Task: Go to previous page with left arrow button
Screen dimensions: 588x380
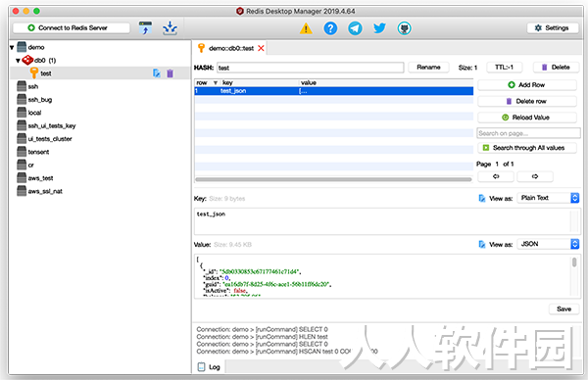Action: [x=496, y=176]
